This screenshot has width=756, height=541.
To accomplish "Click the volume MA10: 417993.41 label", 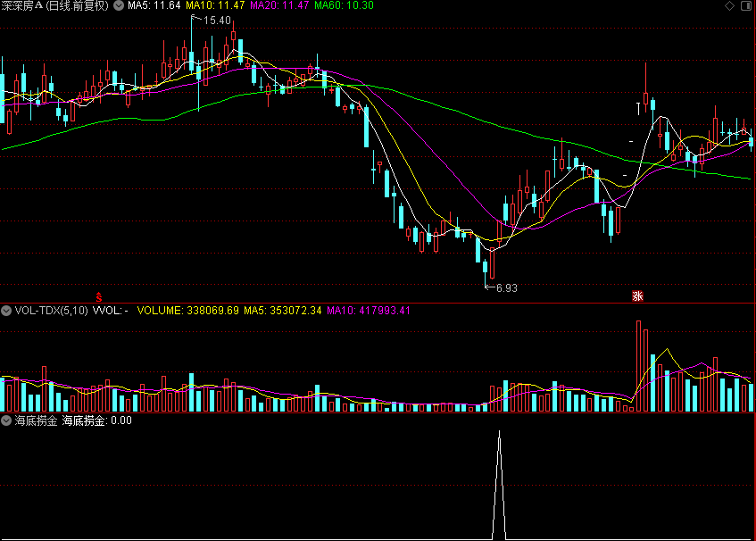I will click(x=369, y=311).
